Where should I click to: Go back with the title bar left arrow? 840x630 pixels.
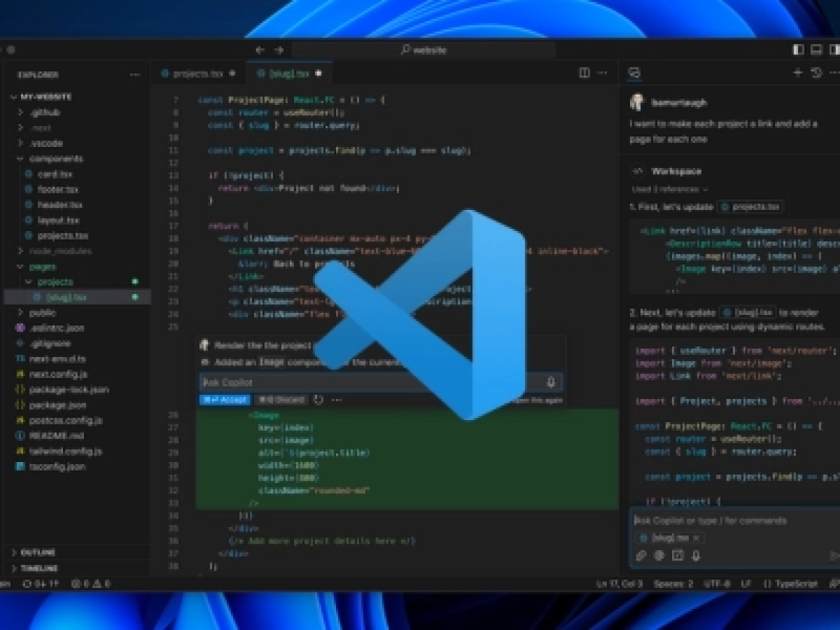click(260, 50)
